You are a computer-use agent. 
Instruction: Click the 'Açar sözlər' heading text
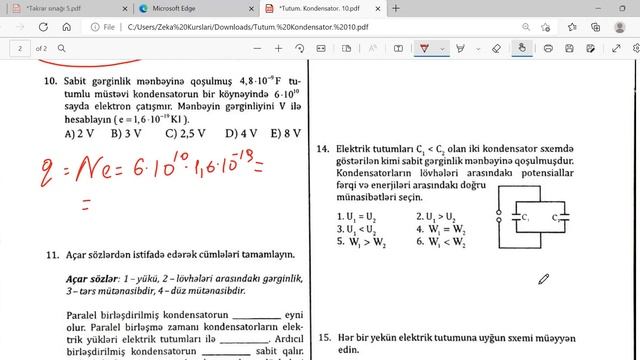coord(92,279)
